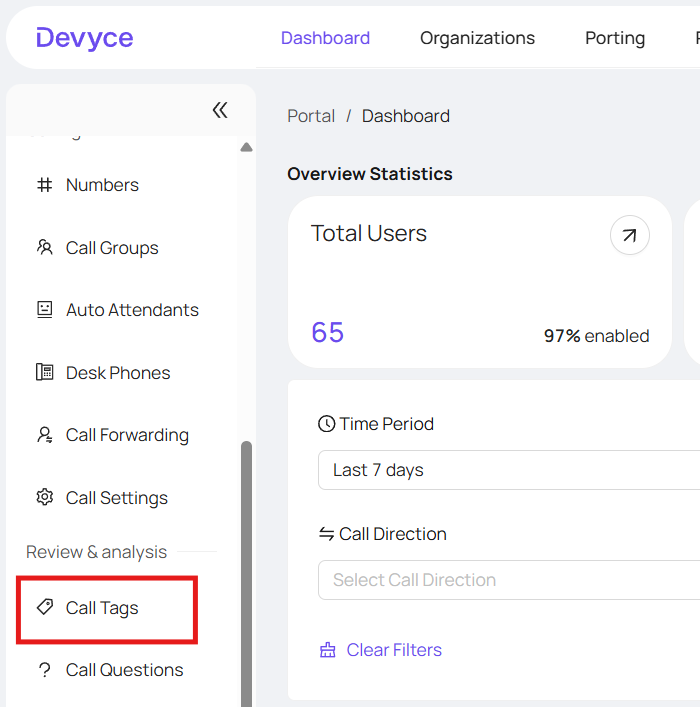Viewport: 700px width, 707px height.
Task: Click Portal in the breadcrumb
Action: (311, 116)
